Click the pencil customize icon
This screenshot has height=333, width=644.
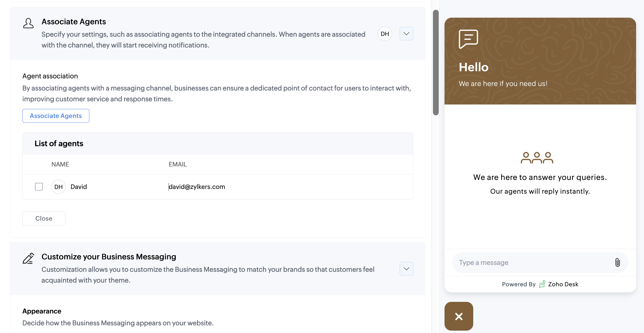click(x=28, y=258)
